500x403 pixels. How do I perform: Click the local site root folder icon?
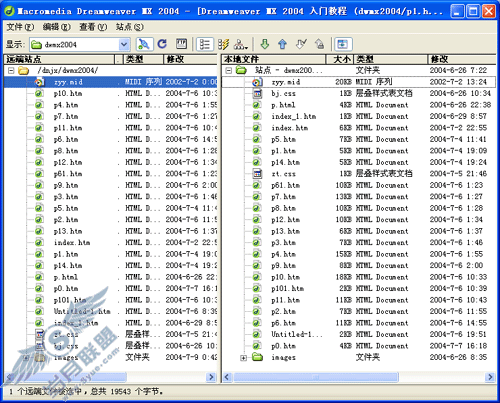241,70
